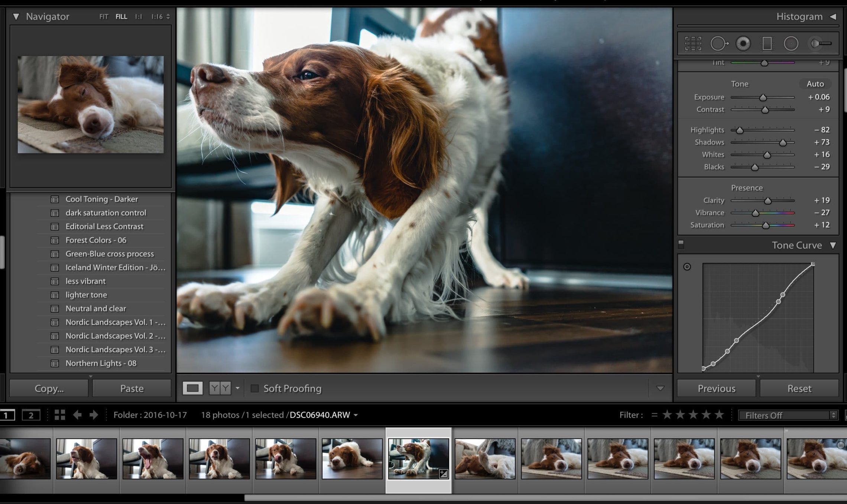Viewport: 847px width, 504px height.
Task: Click the Auto tone button
Action: [x=815, y=84]
